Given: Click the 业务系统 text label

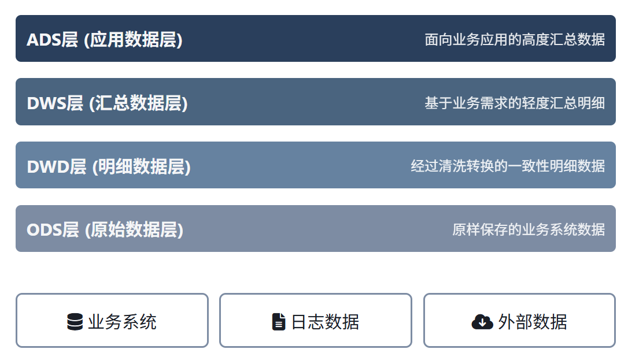Looking at the screenshot, I should coord(122,322).
